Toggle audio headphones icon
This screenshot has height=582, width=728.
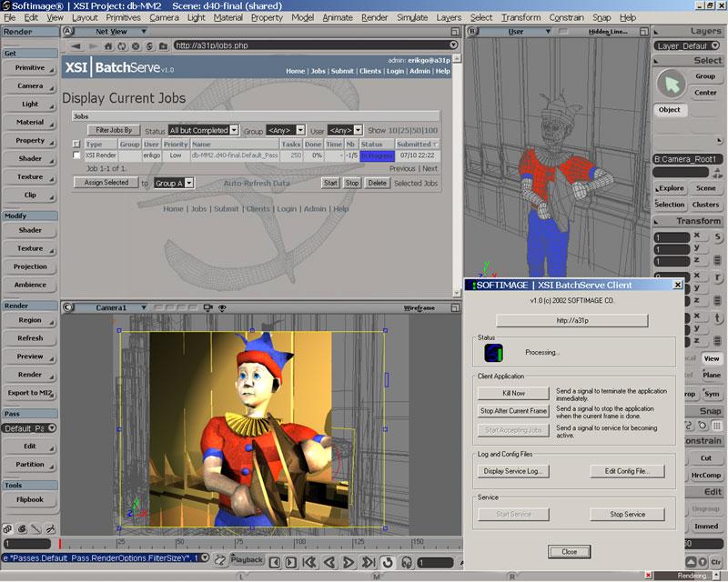click(x=407, y=563)
